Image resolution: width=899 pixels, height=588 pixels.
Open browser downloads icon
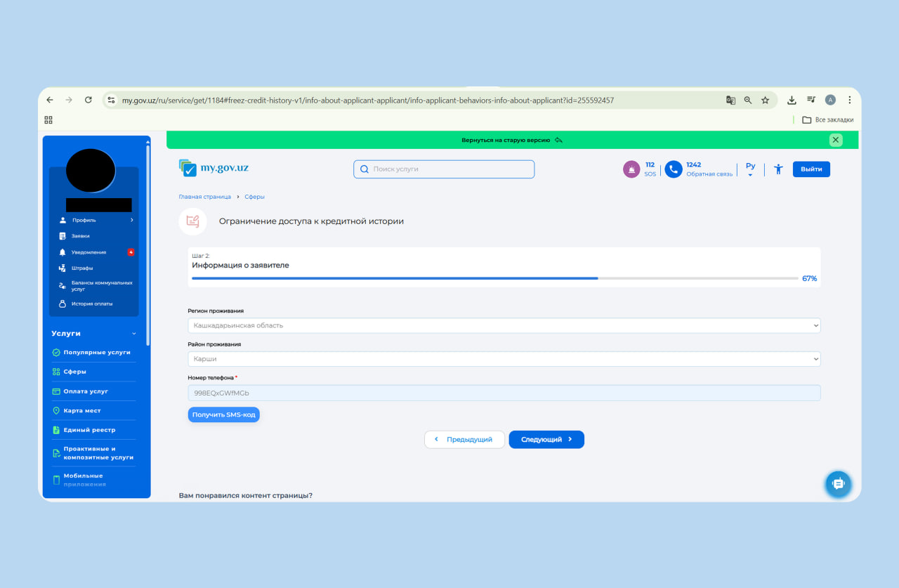click(x=792, y=100)
